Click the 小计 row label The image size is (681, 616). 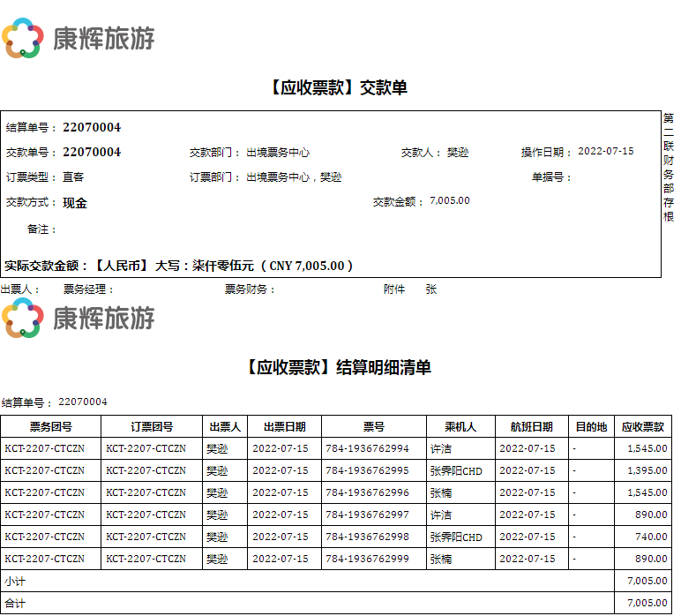pyautogui.click(x=15, y=581)
